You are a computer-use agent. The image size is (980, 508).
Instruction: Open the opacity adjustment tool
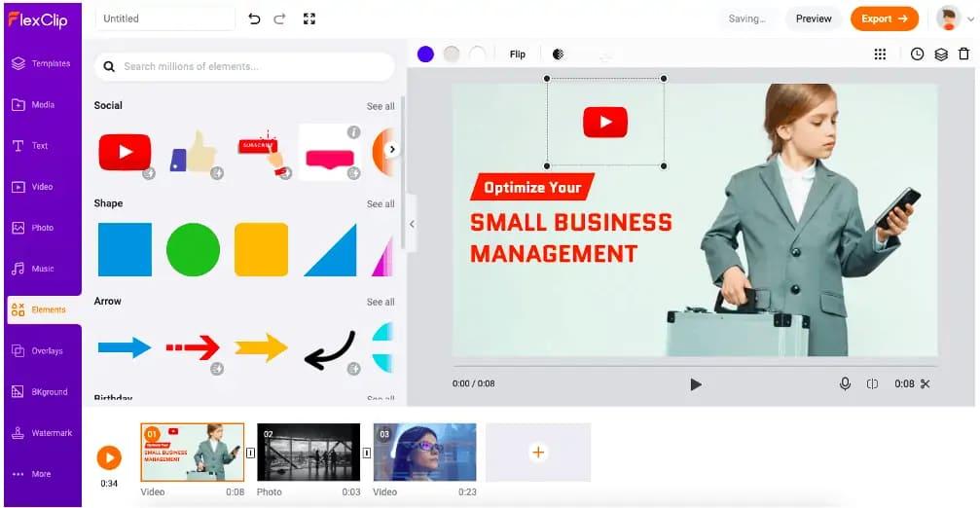tap(559, 54)
